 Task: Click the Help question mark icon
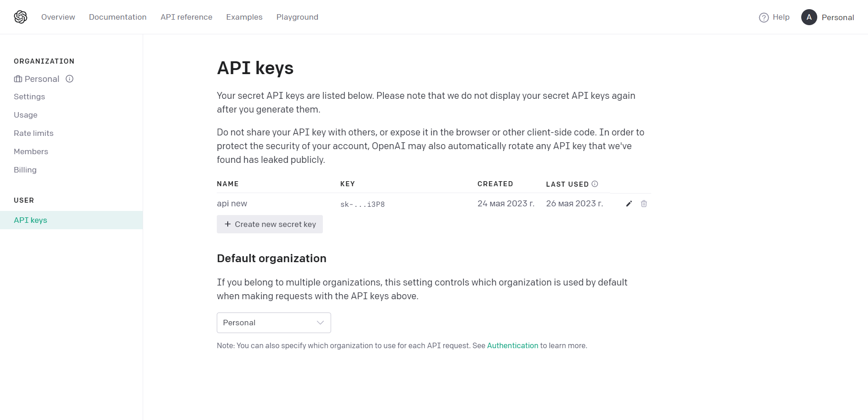(764, 17)
